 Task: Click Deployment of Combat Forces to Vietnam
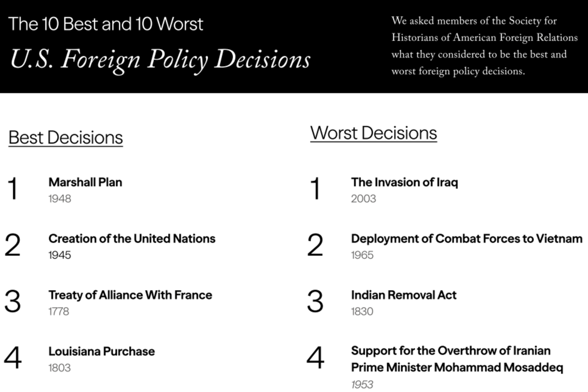coord(466,239)
